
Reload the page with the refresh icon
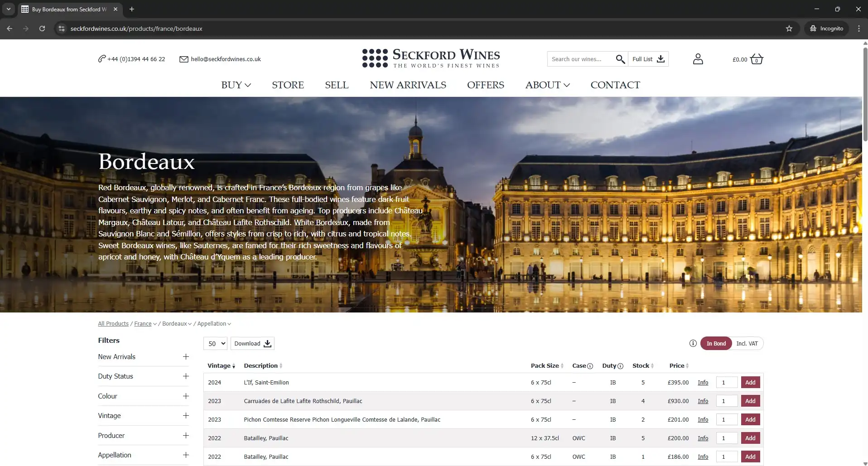point(42,29)
